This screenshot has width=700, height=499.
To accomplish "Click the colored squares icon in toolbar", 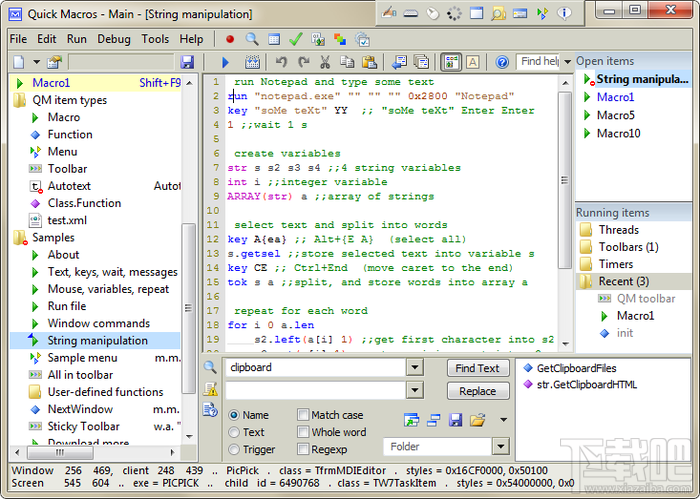I will [x=340, y=39].
